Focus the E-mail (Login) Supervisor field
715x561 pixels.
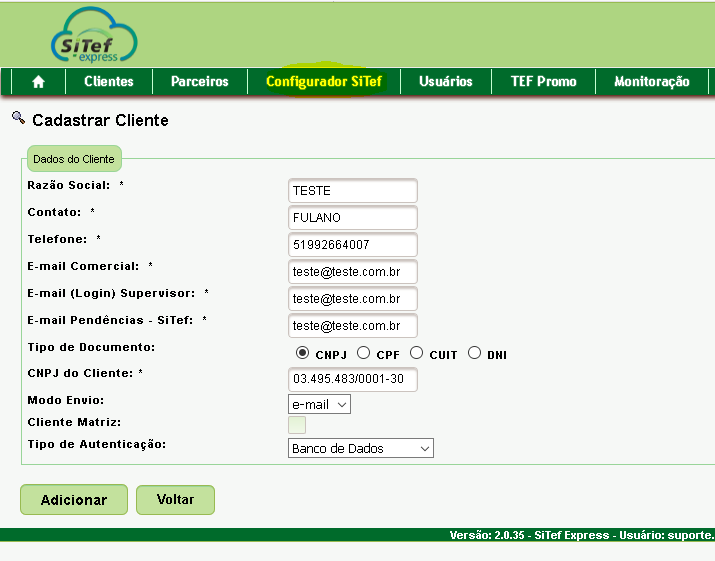(353, 299)
